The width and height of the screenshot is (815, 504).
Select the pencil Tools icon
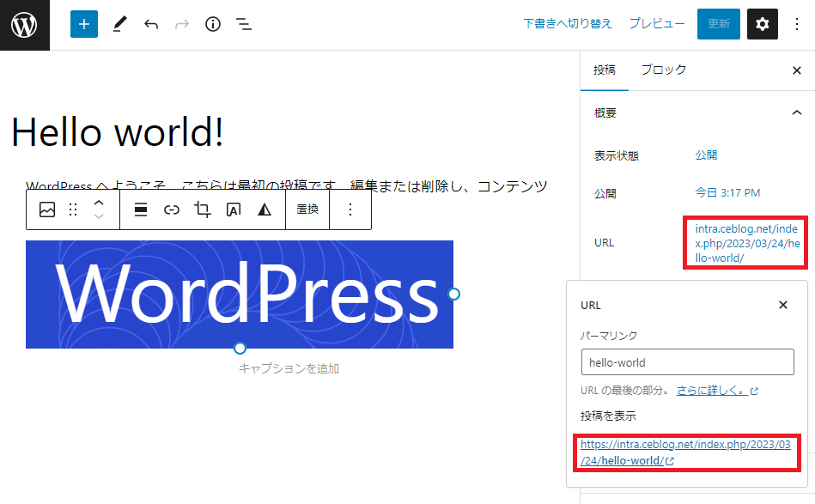[x=119, y=24]
